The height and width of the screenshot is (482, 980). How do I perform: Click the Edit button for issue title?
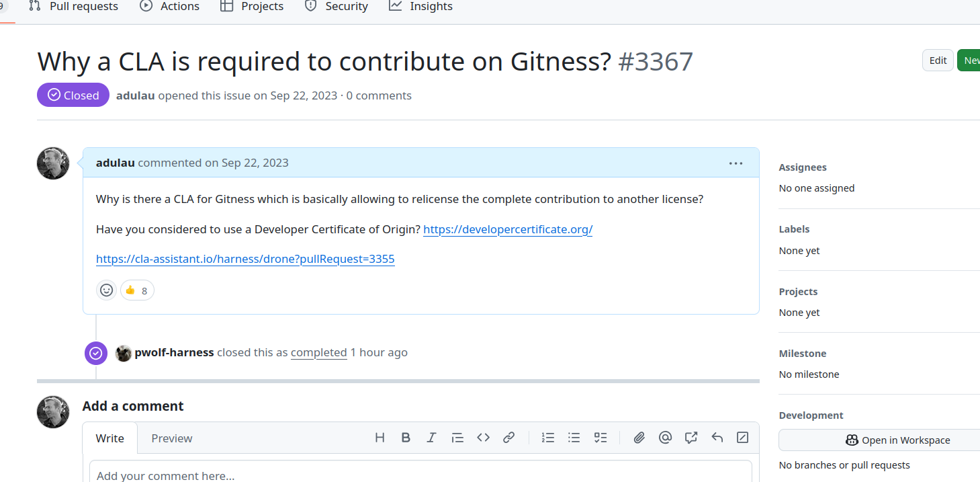point(938,61)
